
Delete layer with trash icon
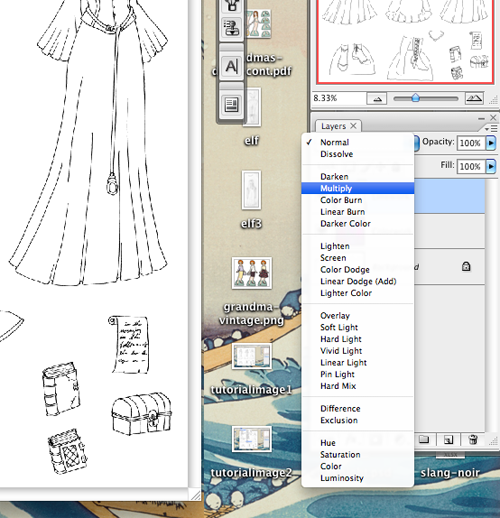coord(473,440)
